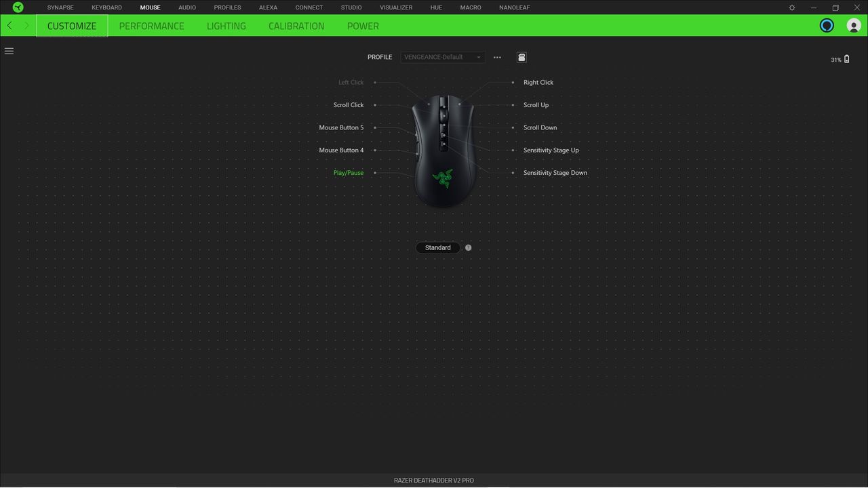Switch to the CALIBRATION subtab
The width and height of the screenshot is (868, 488).
tap(296, 26)
